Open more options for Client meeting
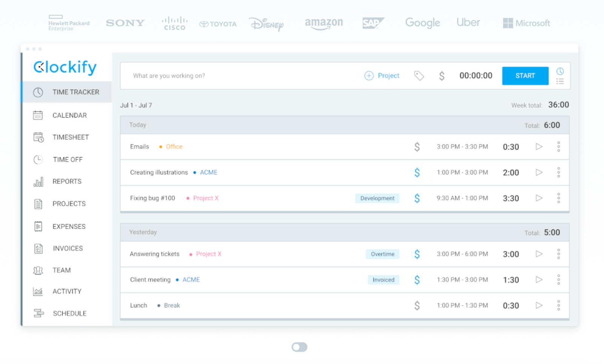This screenshot has height=364, width=604. point(559,279)
